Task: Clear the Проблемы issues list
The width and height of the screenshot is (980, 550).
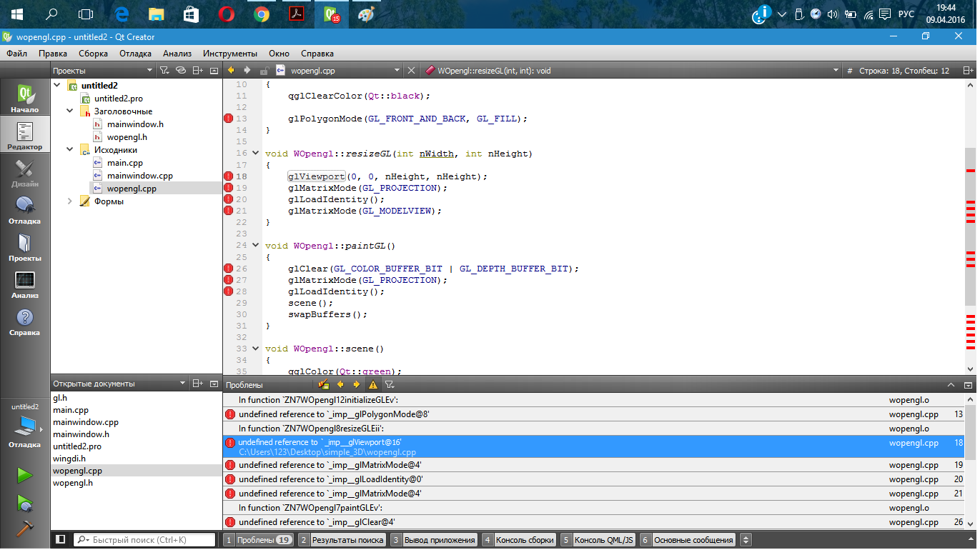Action: 324,384
